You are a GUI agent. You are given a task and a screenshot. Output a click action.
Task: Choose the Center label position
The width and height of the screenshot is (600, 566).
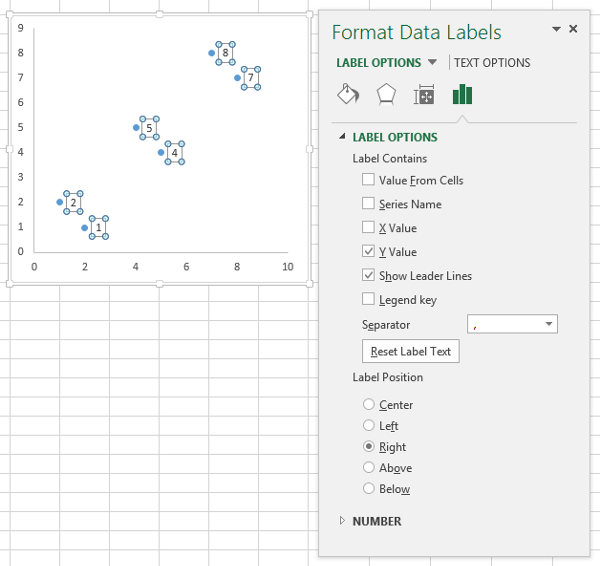tap(369, 405)
